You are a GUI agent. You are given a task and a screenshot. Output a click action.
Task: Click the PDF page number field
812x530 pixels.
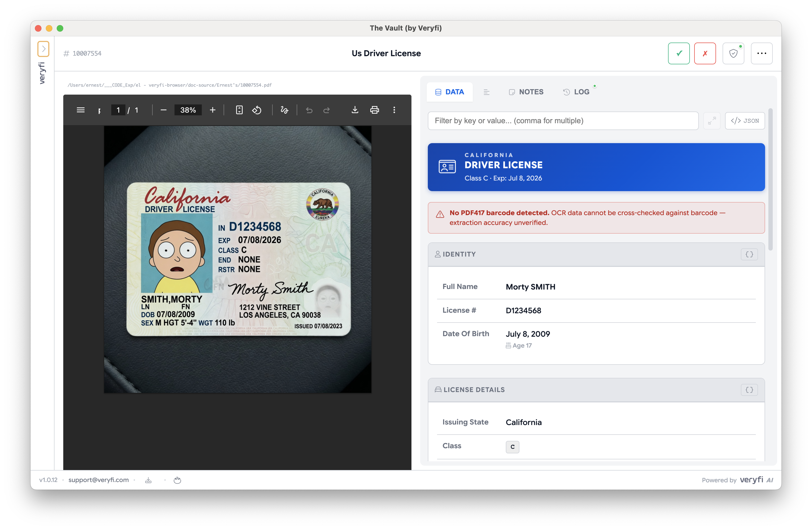pyautogui.click(x=118, y=110)
